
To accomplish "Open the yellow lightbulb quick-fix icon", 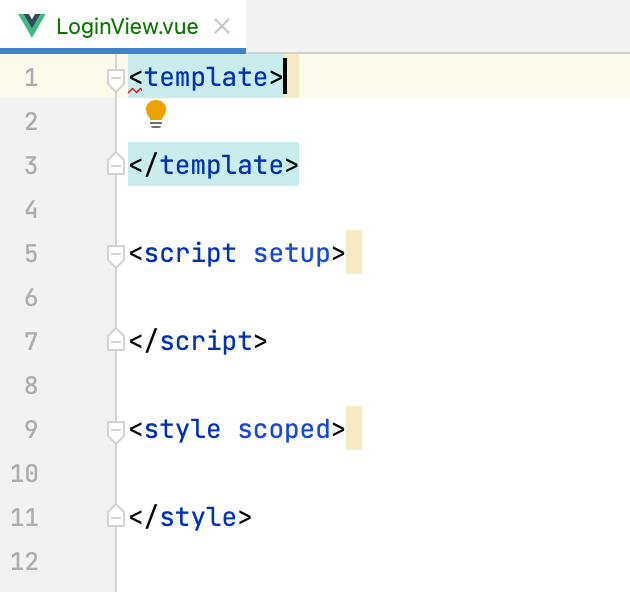I will 156,114.
